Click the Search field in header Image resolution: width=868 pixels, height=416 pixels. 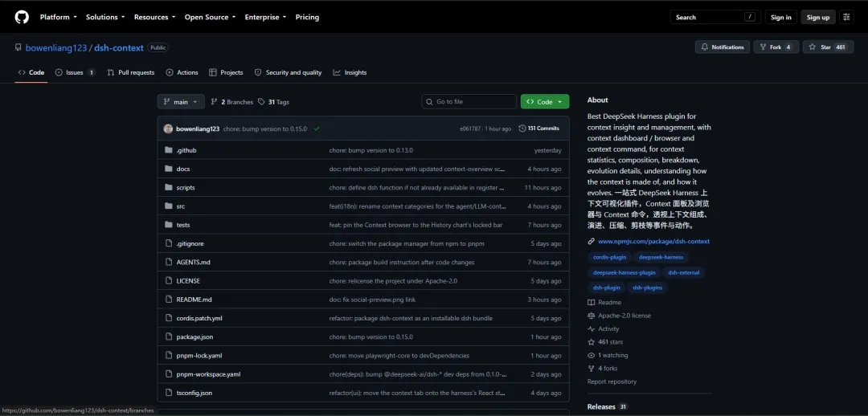tap(715, 17)
